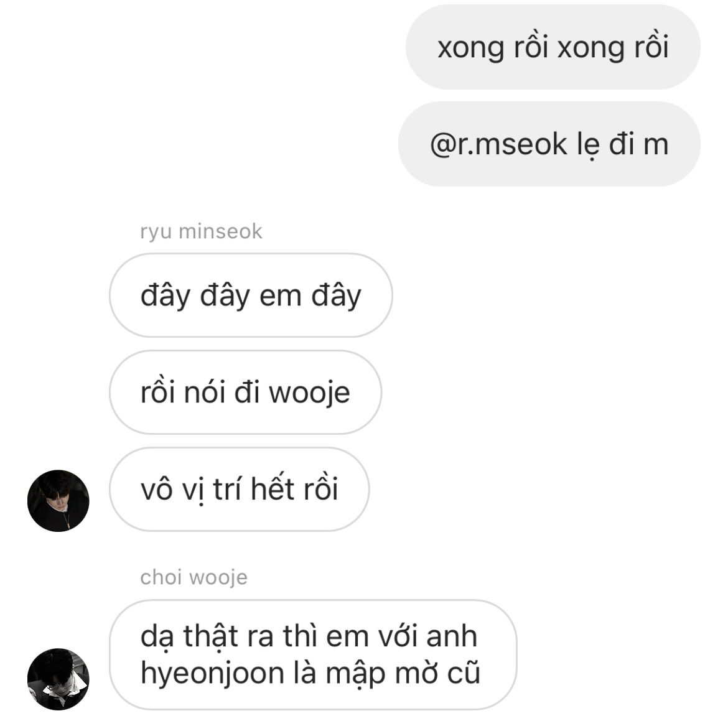Click the word "wooje" in minseok's message

309,393
